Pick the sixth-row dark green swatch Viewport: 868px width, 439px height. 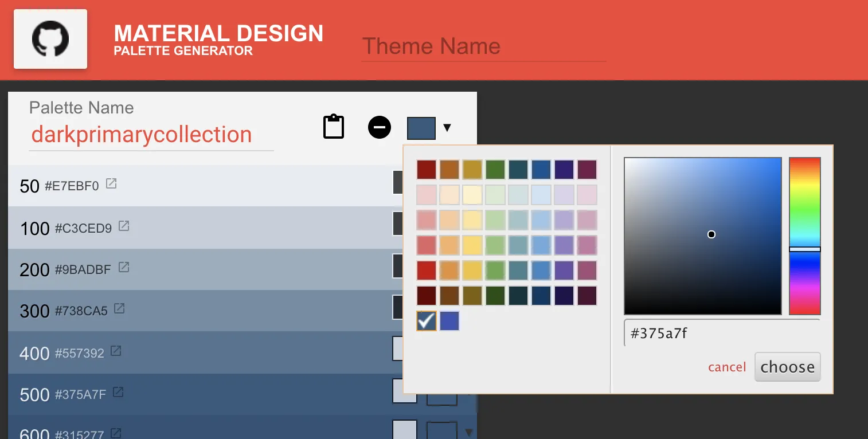(x=495, y=296)
